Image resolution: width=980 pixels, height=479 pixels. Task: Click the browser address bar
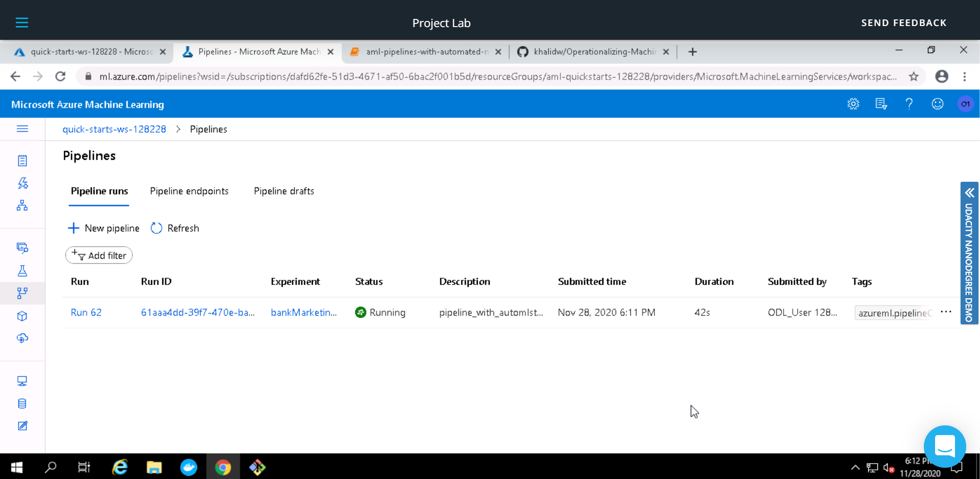point(498,77)
